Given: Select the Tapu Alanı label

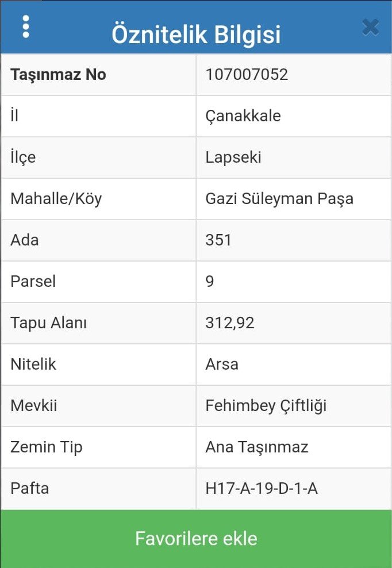Looking at the screenshot, I should coord(48,323).
